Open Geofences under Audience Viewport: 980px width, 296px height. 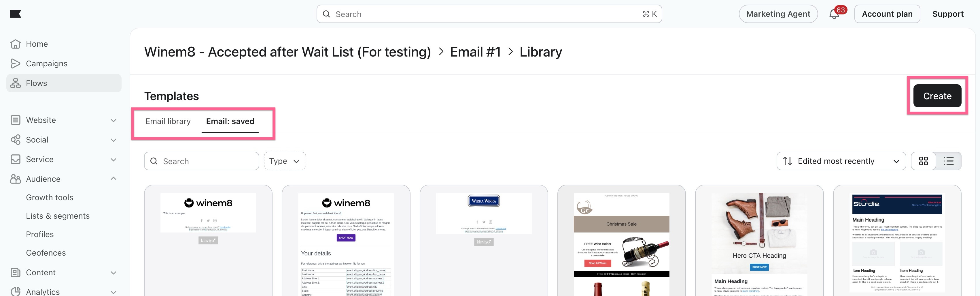click(x=46, y=253)
